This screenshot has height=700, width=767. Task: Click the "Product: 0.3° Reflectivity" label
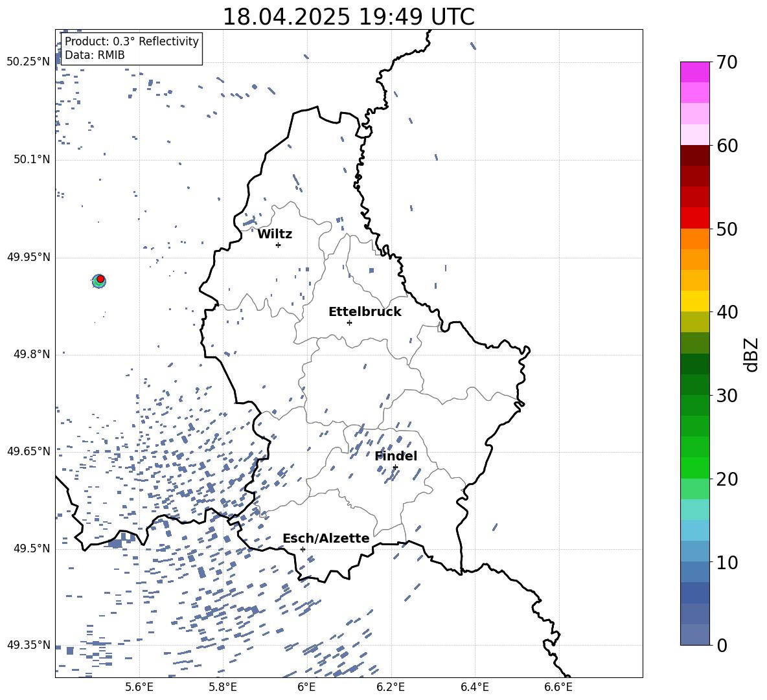click(x=132, y=41)
